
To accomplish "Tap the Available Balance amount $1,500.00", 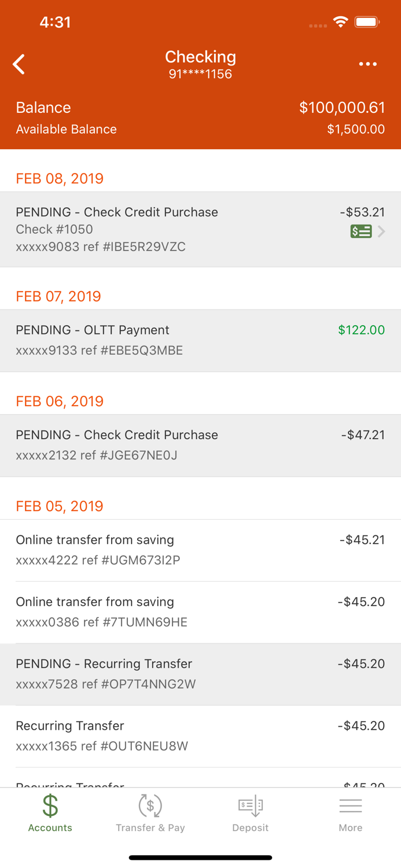I will pyautogui.click(x=356, y=130).
